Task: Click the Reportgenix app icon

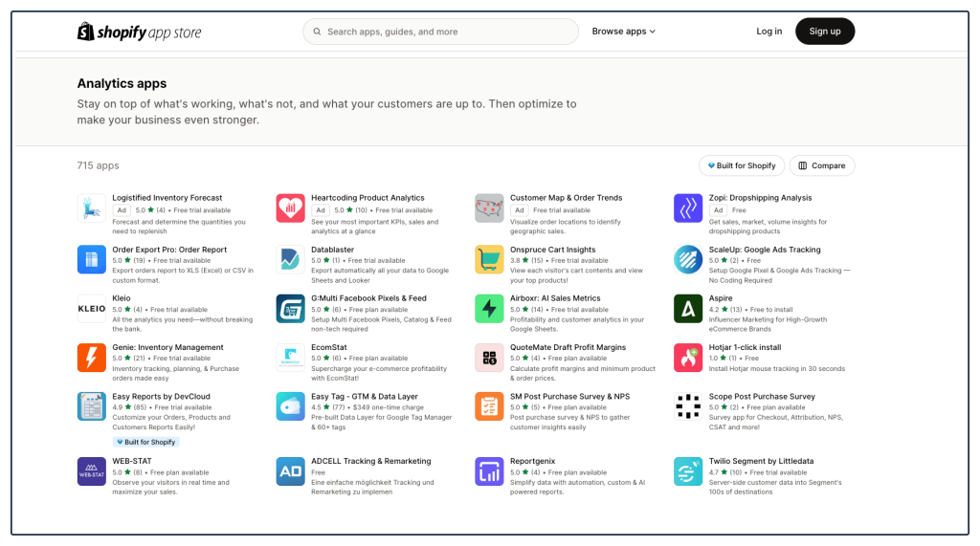Action: 489,471
